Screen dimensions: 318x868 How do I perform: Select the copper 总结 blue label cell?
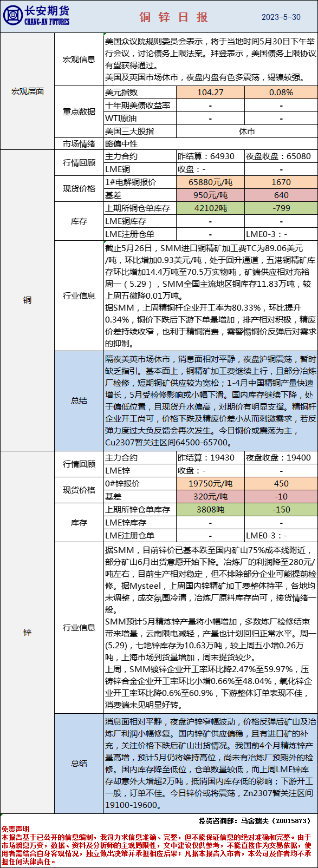click(x=79, y=400)
